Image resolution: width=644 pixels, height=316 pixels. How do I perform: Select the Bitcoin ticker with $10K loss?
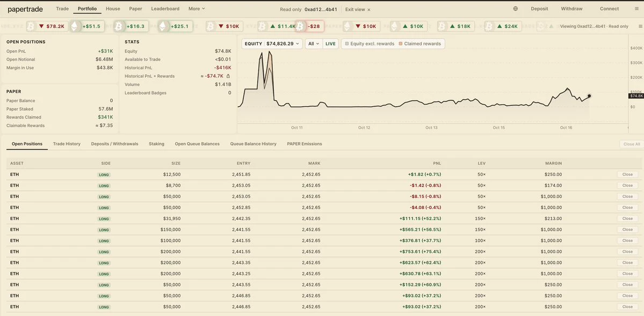click(x=225, y=26)
